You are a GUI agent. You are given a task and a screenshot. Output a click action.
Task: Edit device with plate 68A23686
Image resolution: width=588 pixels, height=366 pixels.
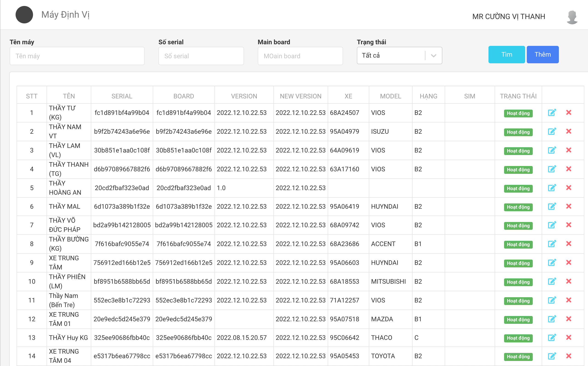point(552,244)
